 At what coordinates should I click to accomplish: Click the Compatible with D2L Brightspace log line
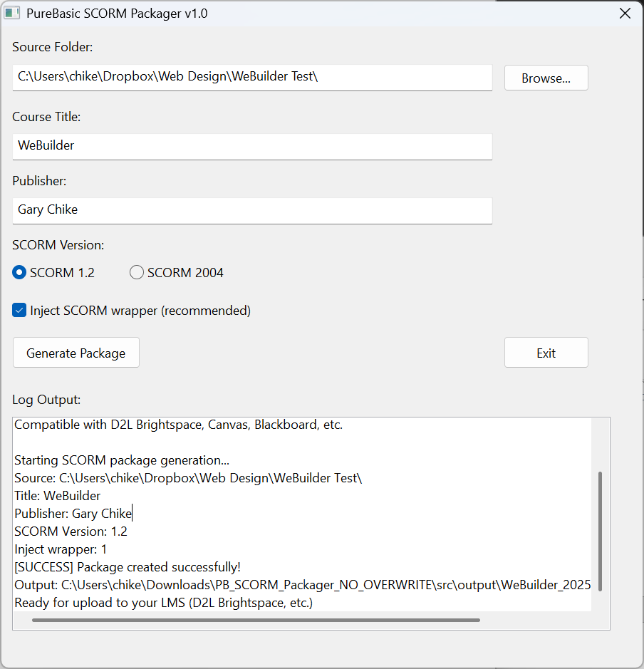tap(178, 425)
